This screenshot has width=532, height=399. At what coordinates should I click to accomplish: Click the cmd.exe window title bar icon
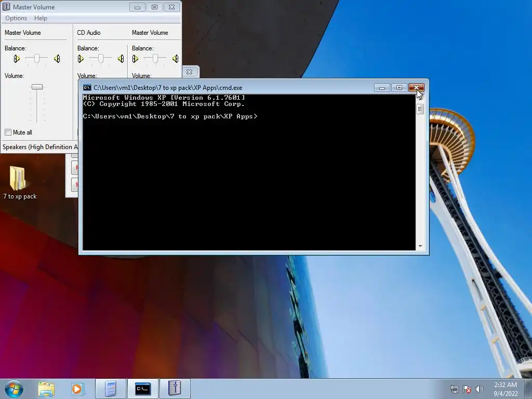87,87
